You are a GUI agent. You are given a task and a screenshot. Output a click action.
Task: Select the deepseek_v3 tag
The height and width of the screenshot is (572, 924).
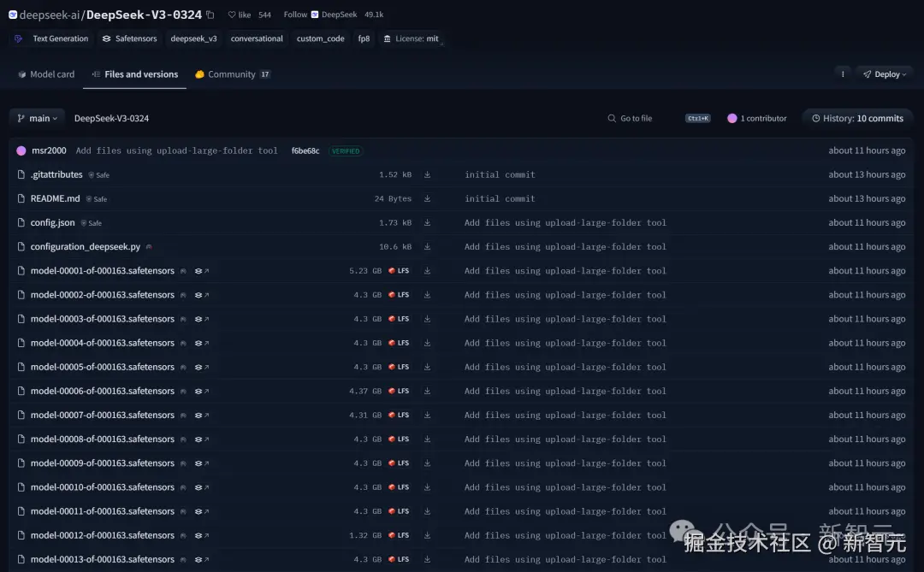pos(194,38)
